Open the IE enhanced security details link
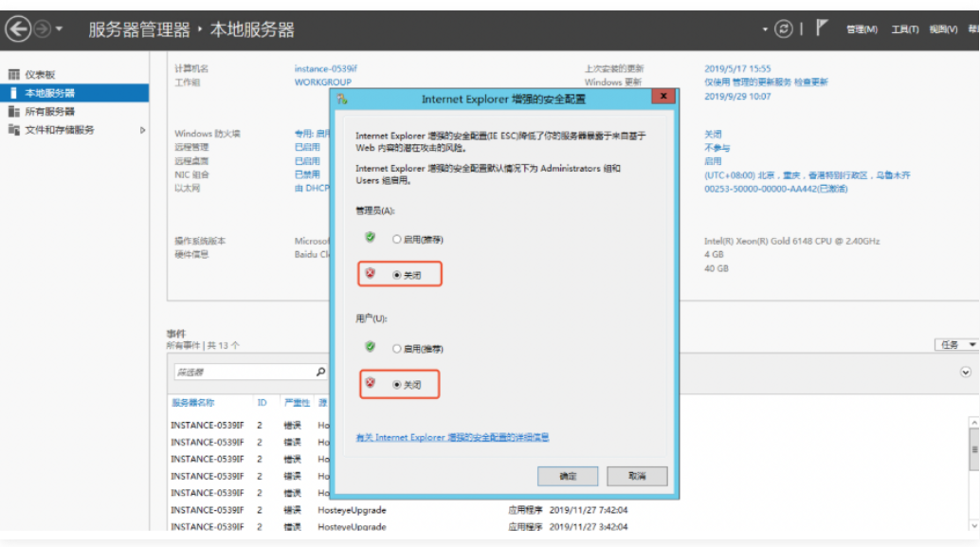This screenshot has height=547, width=980. pyautogui.click(x=452, y=437)
